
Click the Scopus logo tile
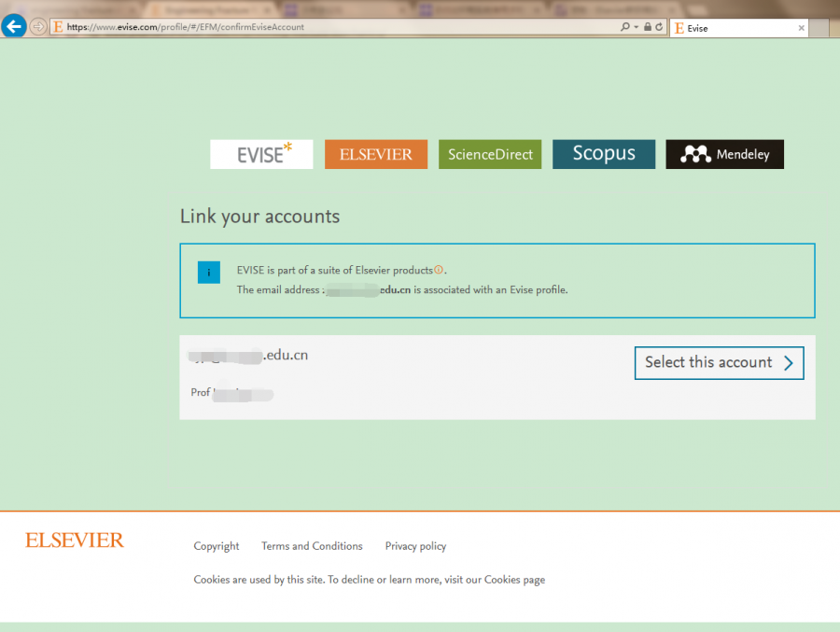[604, 154]
